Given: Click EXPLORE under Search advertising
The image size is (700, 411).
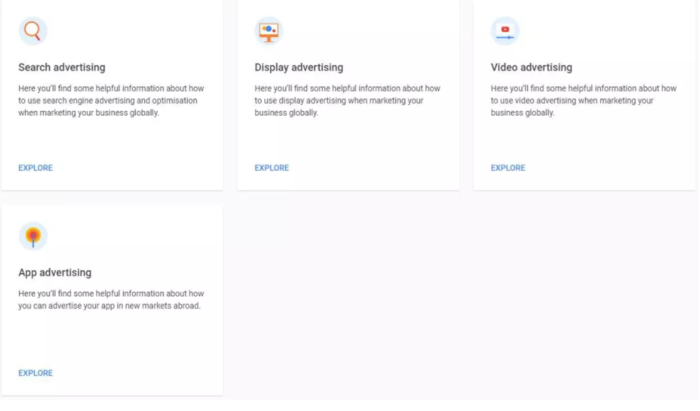Looking at the screenshot, I should (x=35, y=168).
